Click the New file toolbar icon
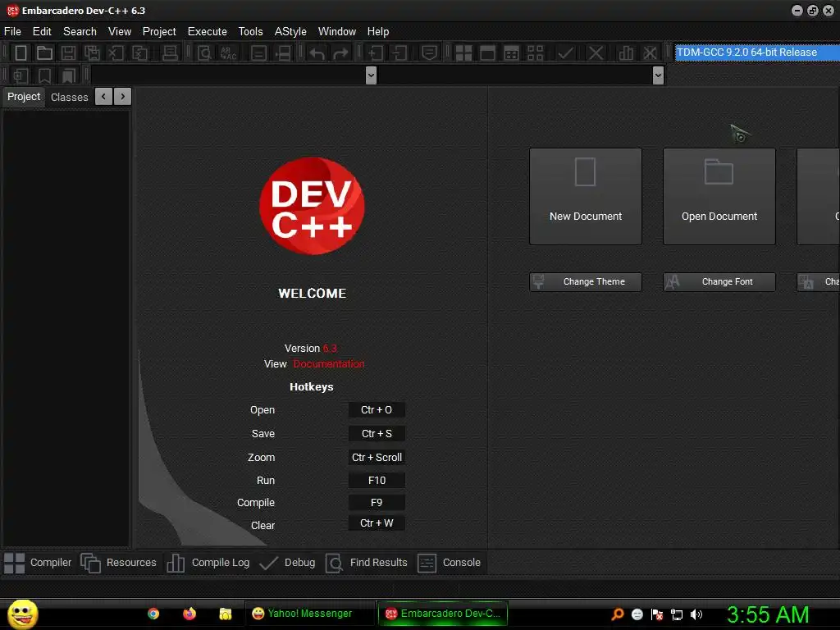The height and width of the screenshot is (630, 840). (x=21, y=52)
